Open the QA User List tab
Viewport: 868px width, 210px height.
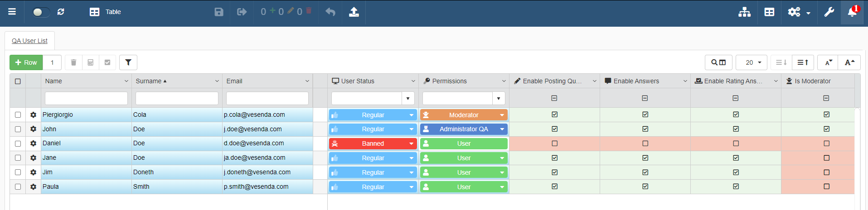coord(29,41)
